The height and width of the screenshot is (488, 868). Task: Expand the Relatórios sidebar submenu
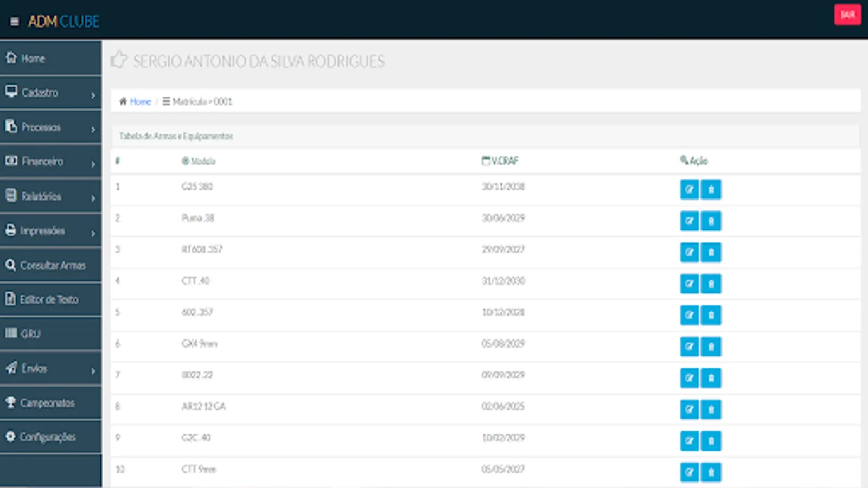tap(50, 196)
